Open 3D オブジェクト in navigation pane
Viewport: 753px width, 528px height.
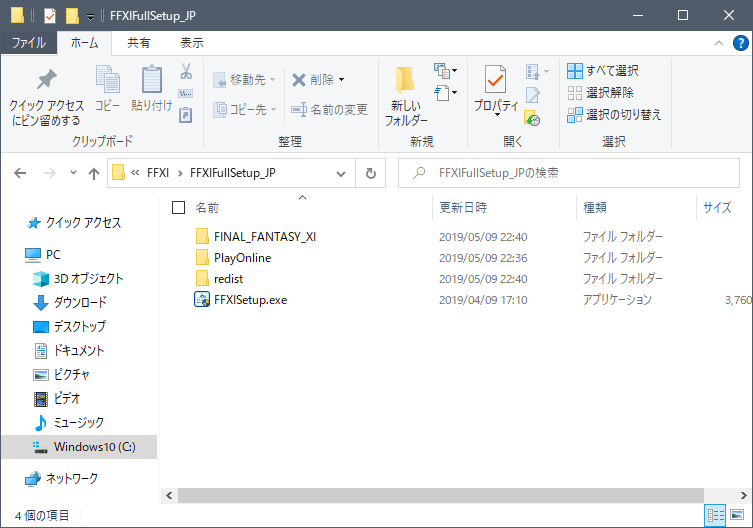pyautogui.click(x=78, y=279)
